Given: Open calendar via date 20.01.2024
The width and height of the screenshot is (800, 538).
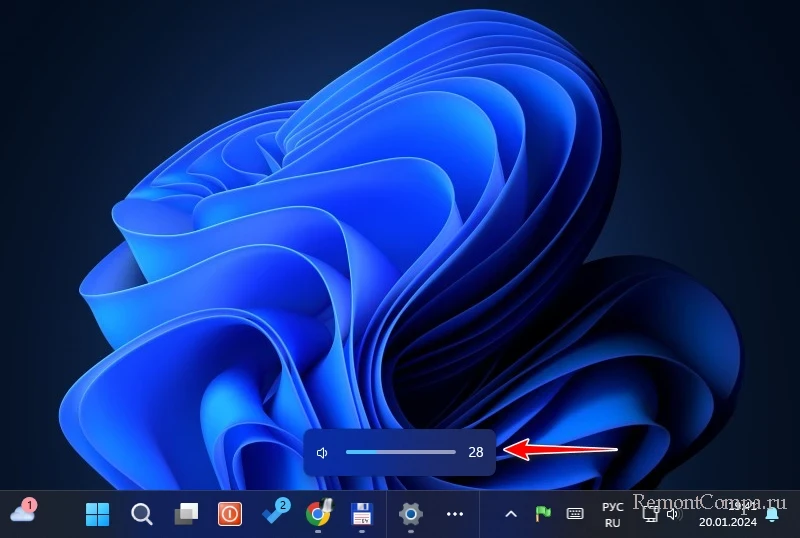Looking at the screenshot, I should [x=728, y=522].
